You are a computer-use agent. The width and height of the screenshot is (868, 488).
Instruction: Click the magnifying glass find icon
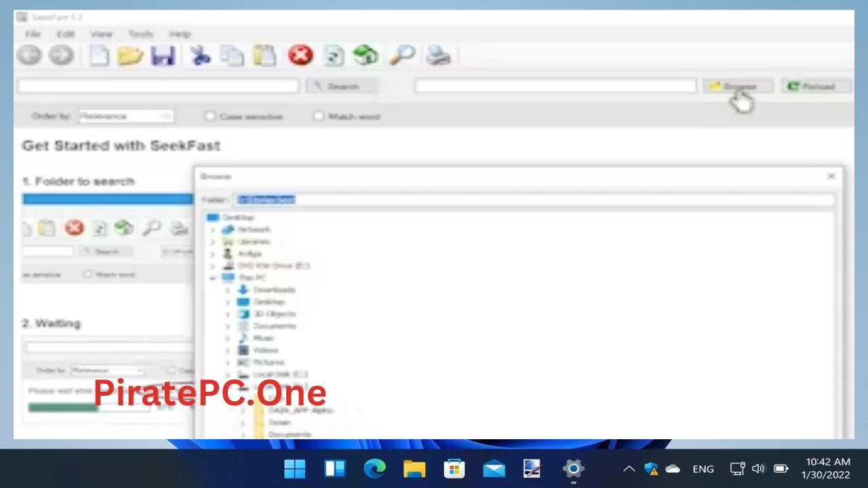(401, 56)
